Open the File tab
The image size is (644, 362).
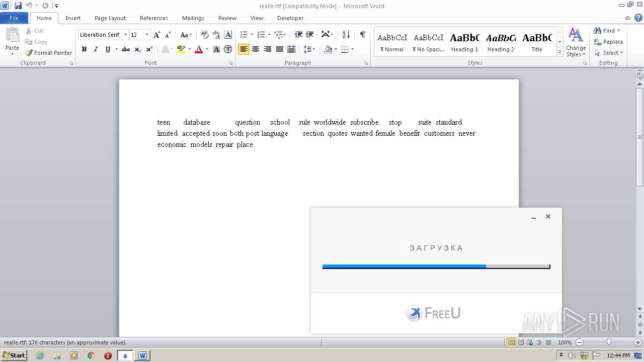[x=14, y=18]
